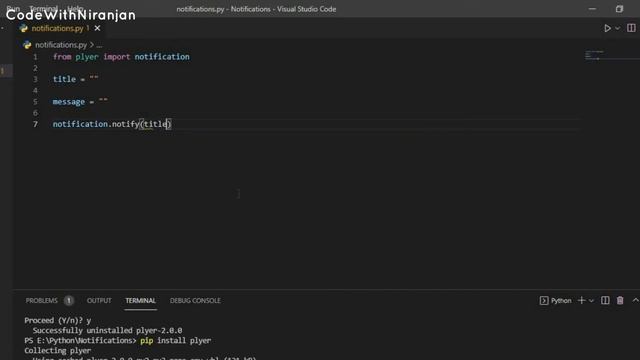The image size is (640, 360).
Task: Click 'notify' method on line 7
Action: [x=125, y=124]
